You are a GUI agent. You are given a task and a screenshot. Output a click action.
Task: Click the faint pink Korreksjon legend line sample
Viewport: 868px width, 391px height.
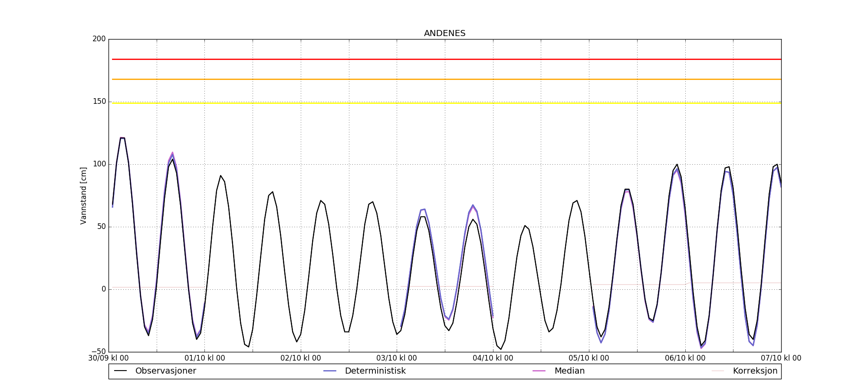click(x=718, y=371)
